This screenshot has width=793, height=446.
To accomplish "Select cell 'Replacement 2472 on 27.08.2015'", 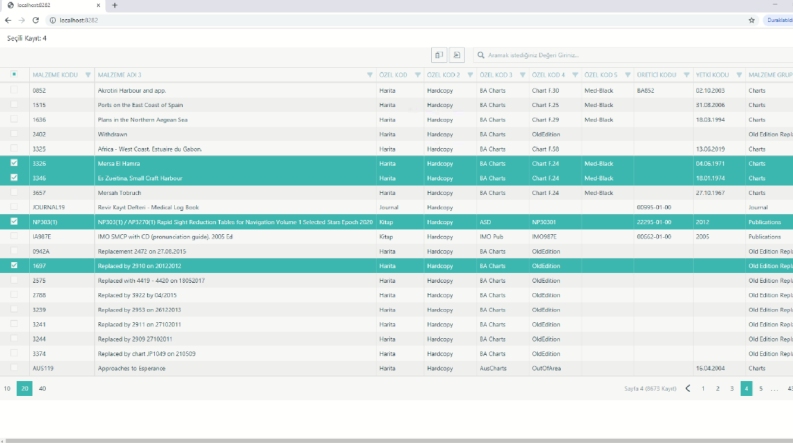I will 142,251.
